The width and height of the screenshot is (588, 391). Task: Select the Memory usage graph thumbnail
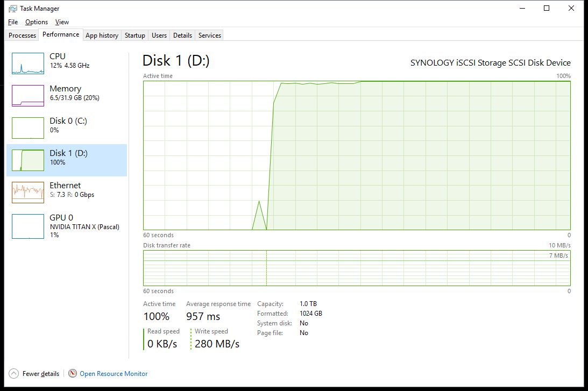[x=28, y=96]
